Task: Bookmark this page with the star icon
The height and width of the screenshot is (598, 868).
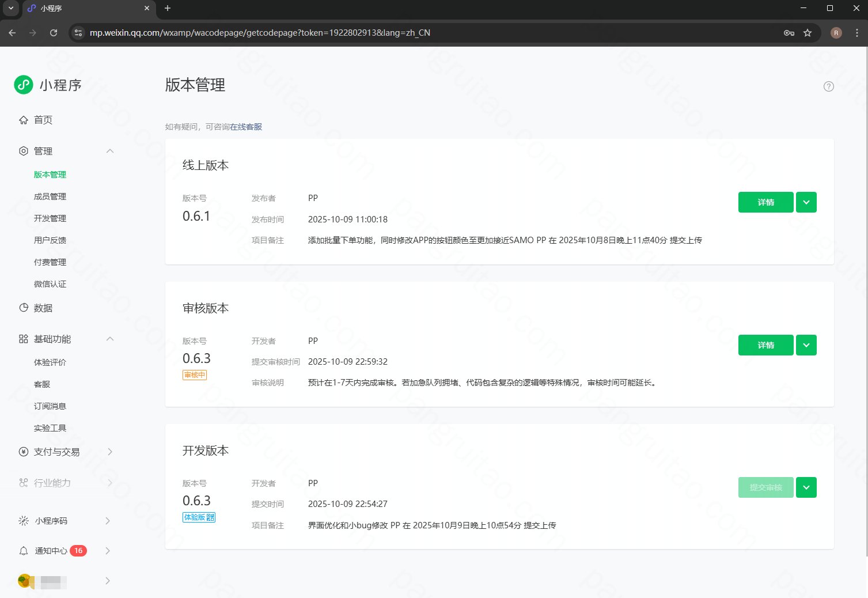Action: (x=808, y=33)
